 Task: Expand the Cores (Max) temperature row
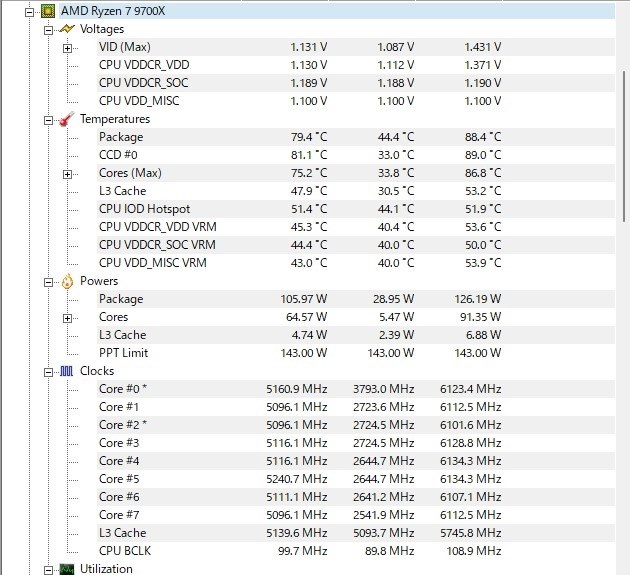pyautogui.click(x=68, y=174)
